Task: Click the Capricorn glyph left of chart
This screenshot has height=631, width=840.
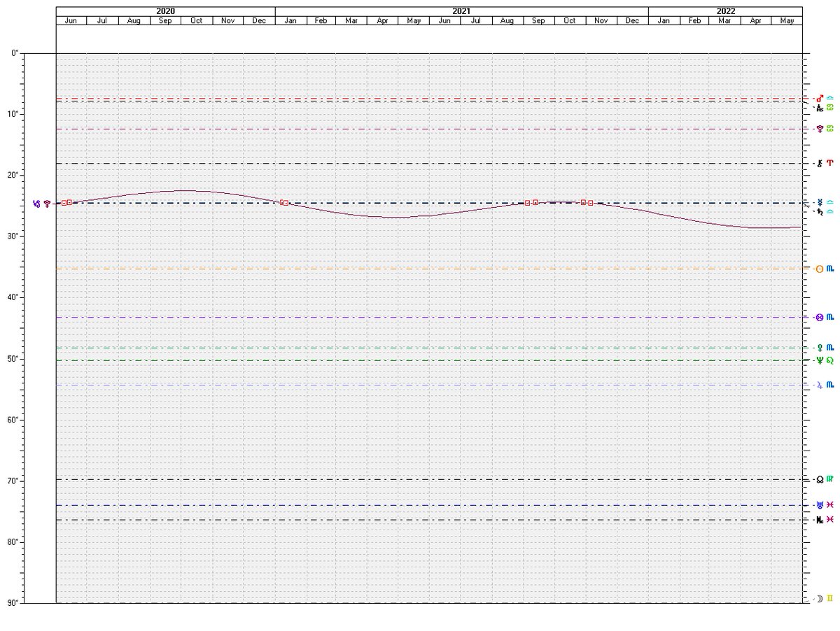Action: pyautogui.click(x=37, y=204)
